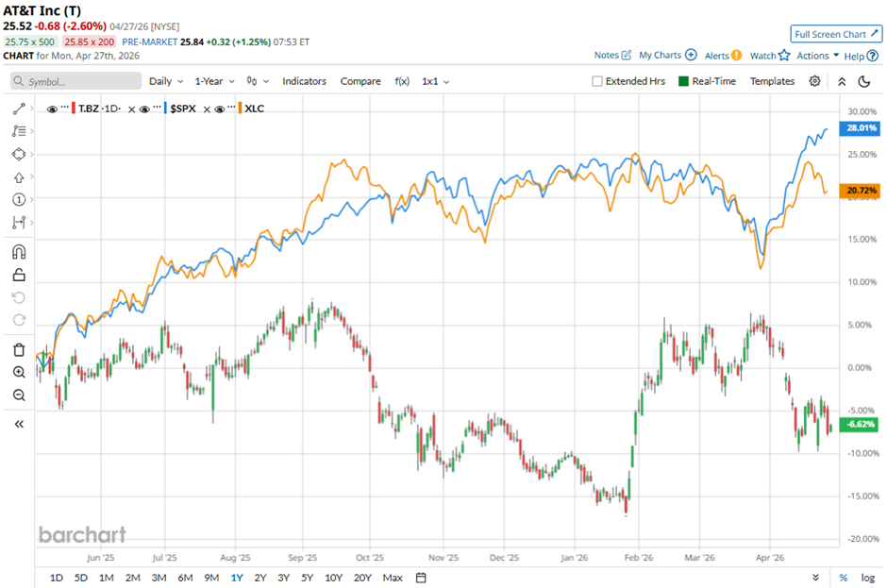Enable the Extended Hrs checkbox

[x=597, y=81]
